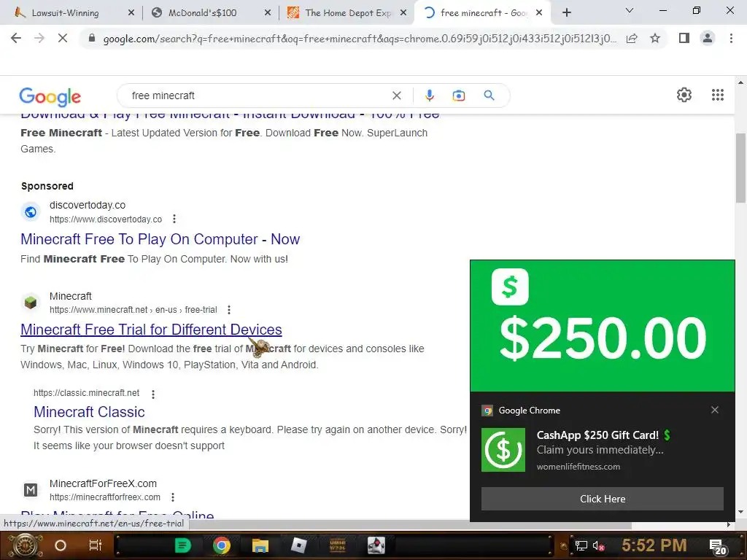Click the discovertoday.co site name
Viewport: 747px width, 560px height.
[x=88, y=205]
